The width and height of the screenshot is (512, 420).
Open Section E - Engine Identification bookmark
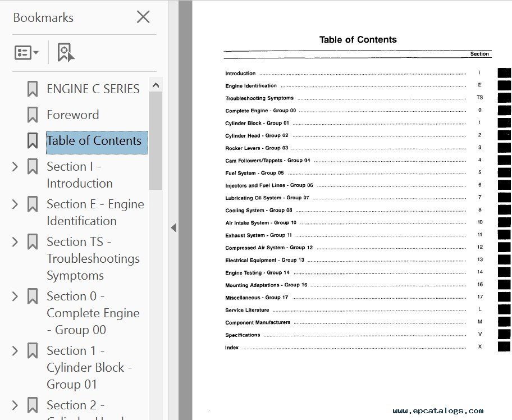[x=95, y=212]
